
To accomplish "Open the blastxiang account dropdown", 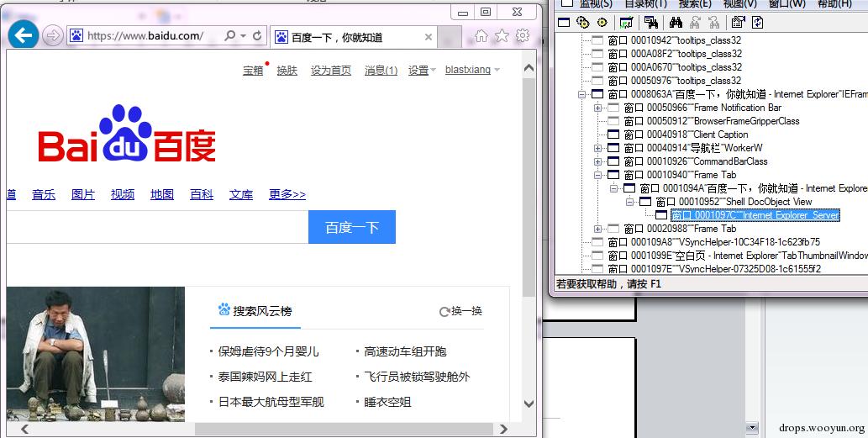I will [471, 70].
